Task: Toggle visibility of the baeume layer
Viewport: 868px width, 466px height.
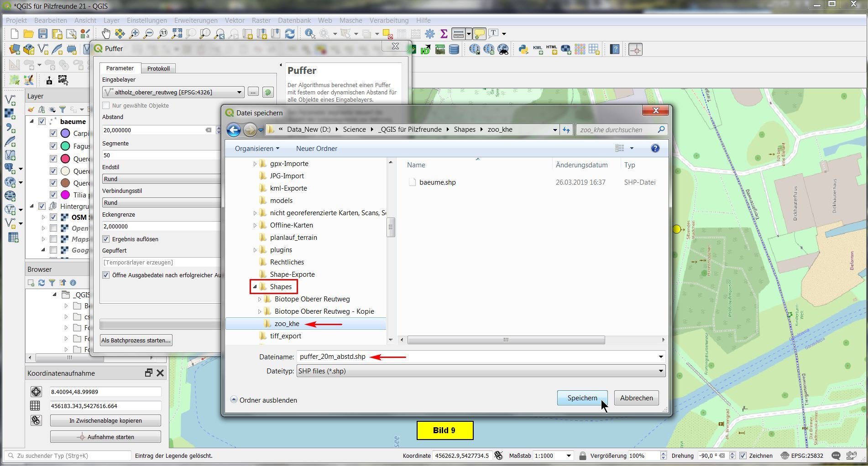Action: 42,121
